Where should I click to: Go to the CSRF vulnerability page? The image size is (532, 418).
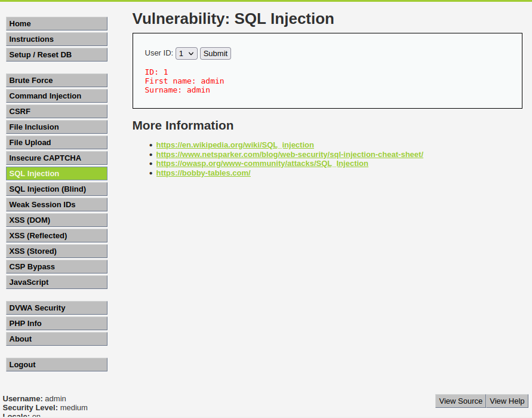pyautogui.click(x=56, y=111)
